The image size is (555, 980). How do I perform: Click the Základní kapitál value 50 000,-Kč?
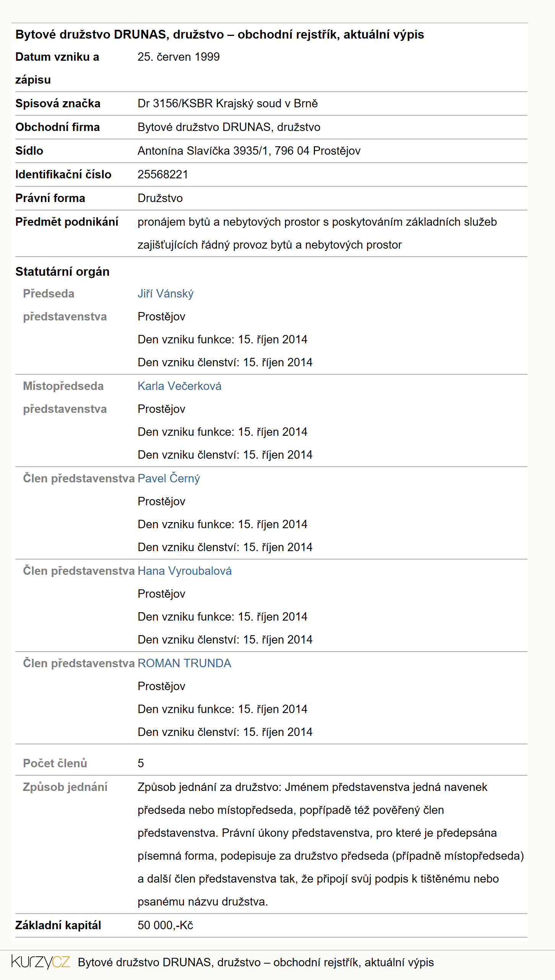click(x=165, y=925)
